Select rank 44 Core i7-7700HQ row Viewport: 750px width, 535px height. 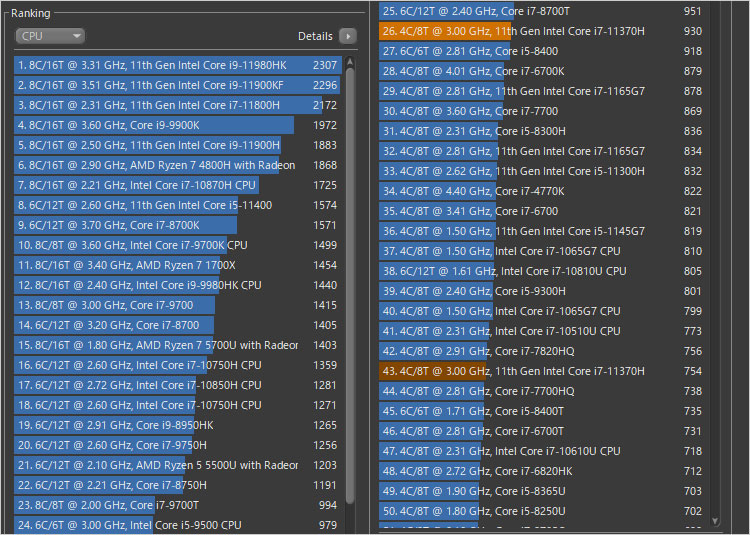point(543,391)
